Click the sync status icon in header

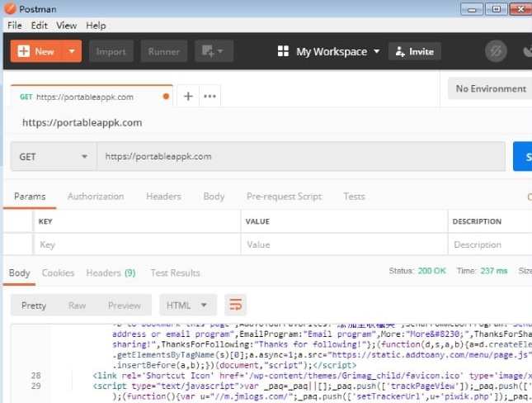[496, 51]
